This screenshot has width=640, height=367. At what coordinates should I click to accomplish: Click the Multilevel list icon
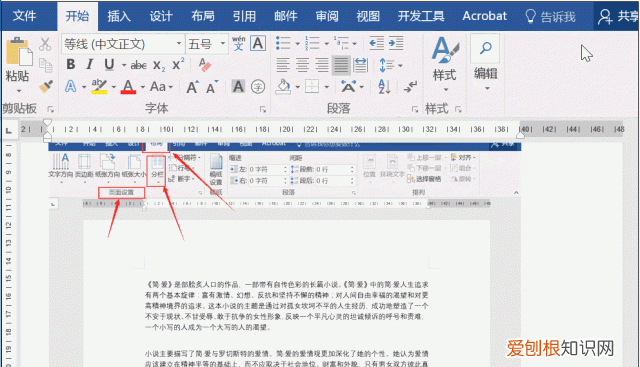341,43
